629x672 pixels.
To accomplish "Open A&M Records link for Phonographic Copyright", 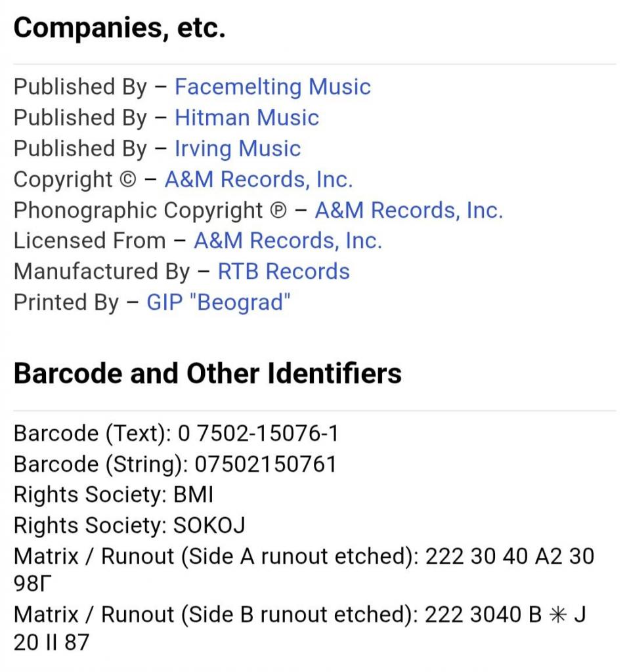I will (408, 210).
